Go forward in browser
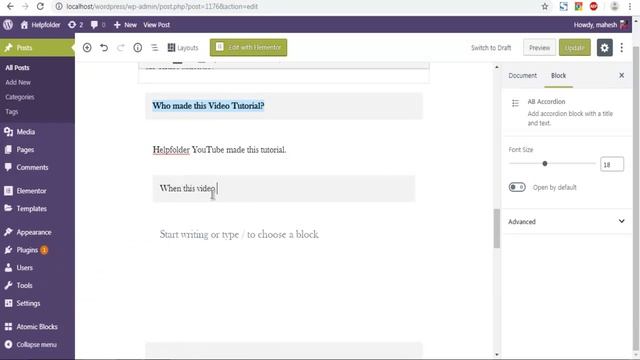The width and height of the screenshot is (640, 360). 25,6
